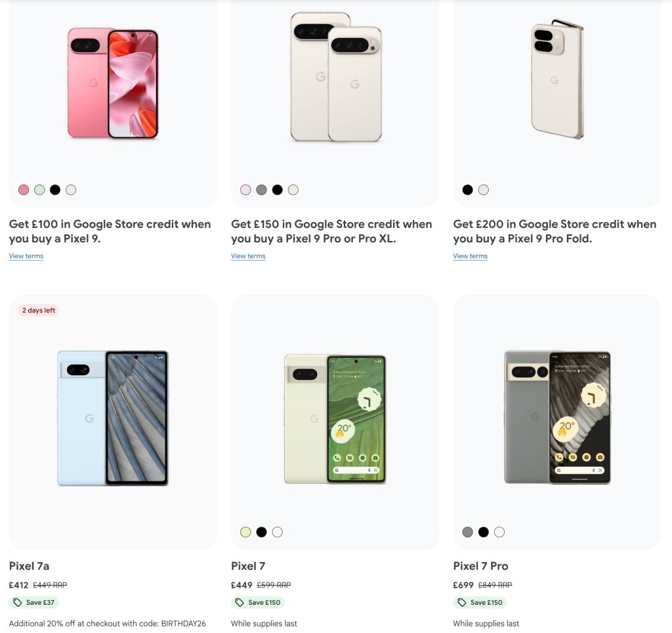The height and width of the screenshot is (633, 672).
Task: Click the Save £150 tag under Pixel 7
Action: (258, 602)
